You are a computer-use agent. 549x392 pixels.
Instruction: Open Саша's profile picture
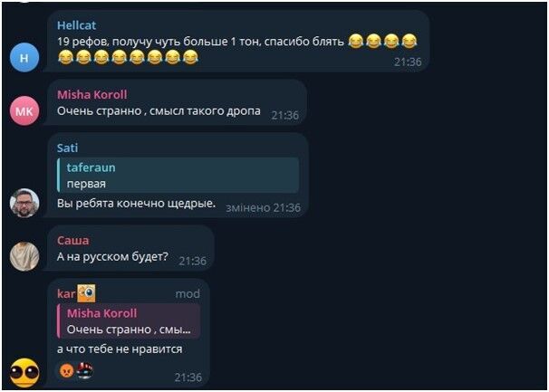point(24,256)
